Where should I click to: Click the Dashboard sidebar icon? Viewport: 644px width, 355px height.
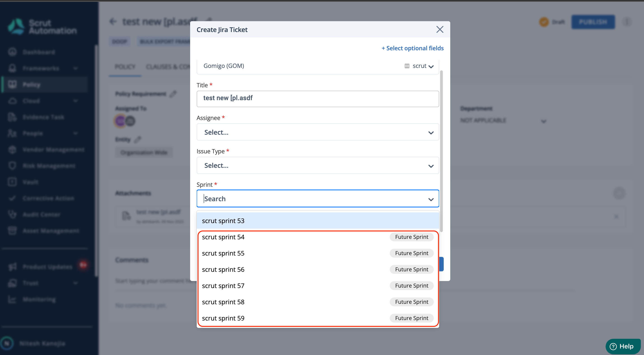click(12, 52)
